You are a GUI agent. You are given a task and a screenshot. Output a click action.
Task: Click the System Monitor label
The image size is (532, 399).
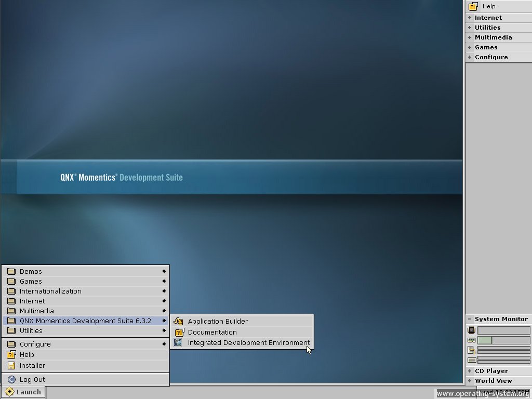pyautogui.click(x=501, y=319)
